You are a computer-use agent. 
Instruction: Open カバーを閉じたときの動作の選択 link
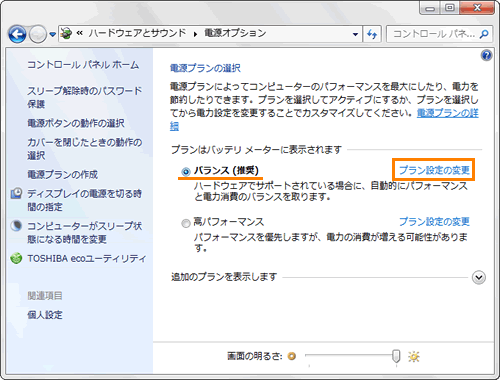pyautogui.click(x=84, y=148)
